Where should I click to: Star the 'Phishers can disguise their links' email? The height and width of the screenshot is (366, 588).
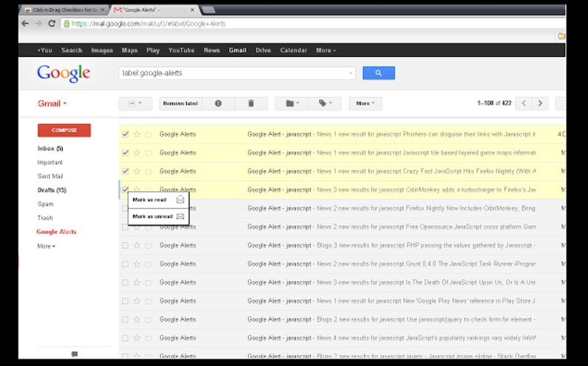[x=137, y=134]
